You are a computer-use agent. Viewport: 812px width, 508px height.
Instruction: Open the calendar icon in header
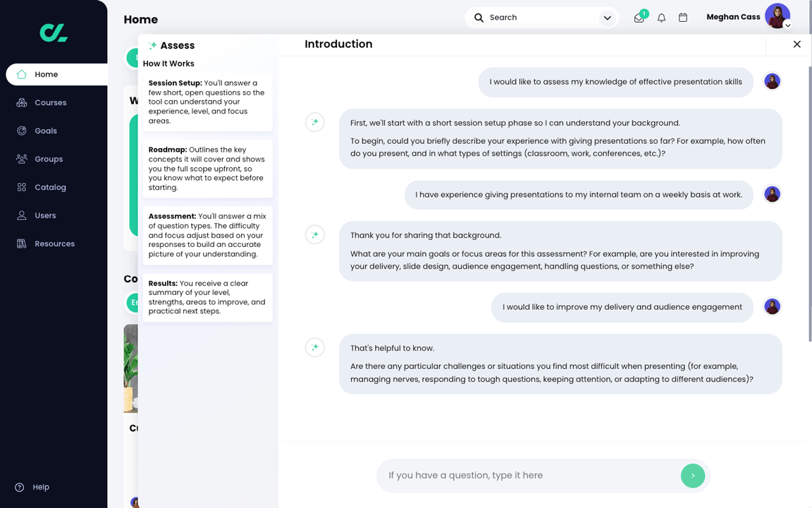(x=683, y=18)
